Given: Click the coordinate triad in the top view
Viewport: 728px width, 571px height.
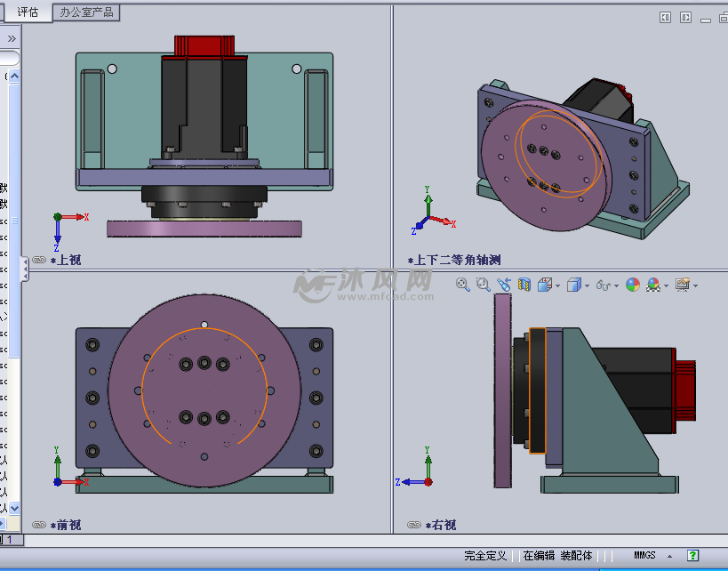Looking at the screenshot, I should pos(69,231).
